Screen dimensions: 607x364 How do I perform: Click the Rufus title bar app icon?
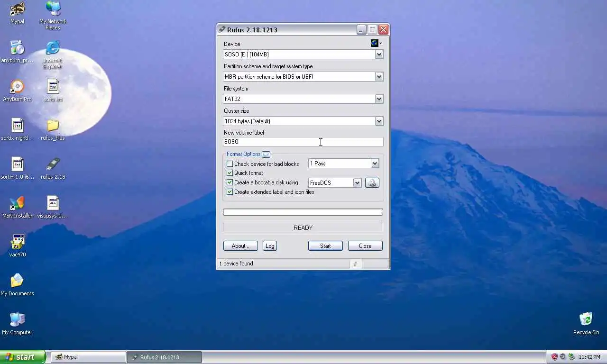pyautogui.click(x=222, y=29)
